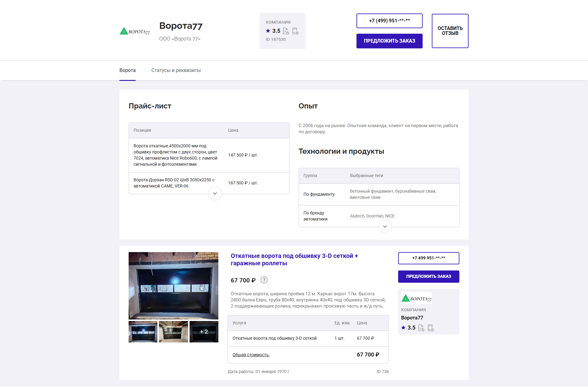The image size is (588, 389).
Task: Reveal phone number in project card
Action: click(x=428, y=258)
